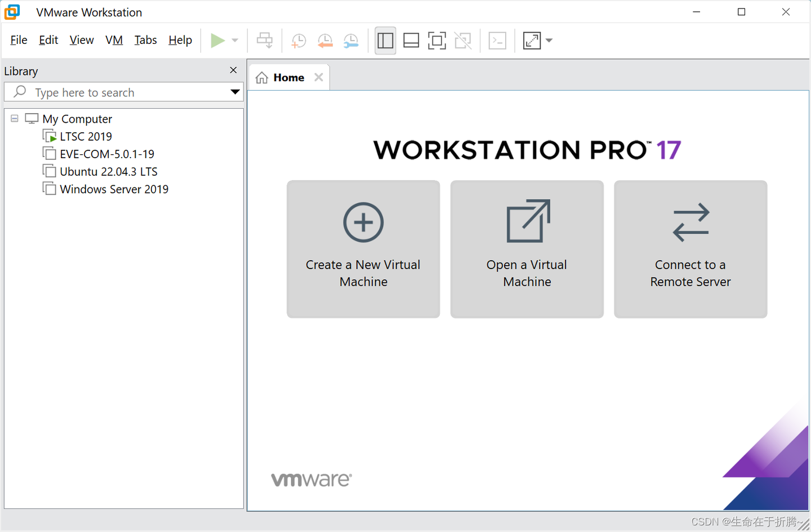Collapse the My Computer tree node
This screenshot has height=532, width=811.
(x=15, y=119)
